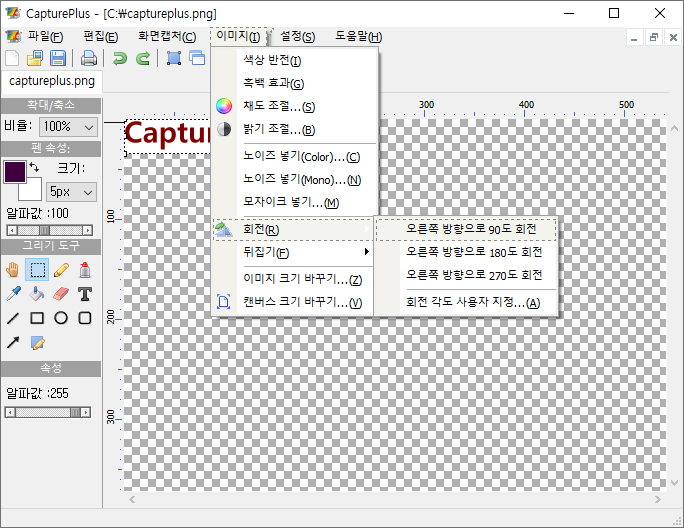The width and height of the screenshot is (684, 528).
Task: Select the Pencil drawing tool
Action: click(x=61, y=269)
